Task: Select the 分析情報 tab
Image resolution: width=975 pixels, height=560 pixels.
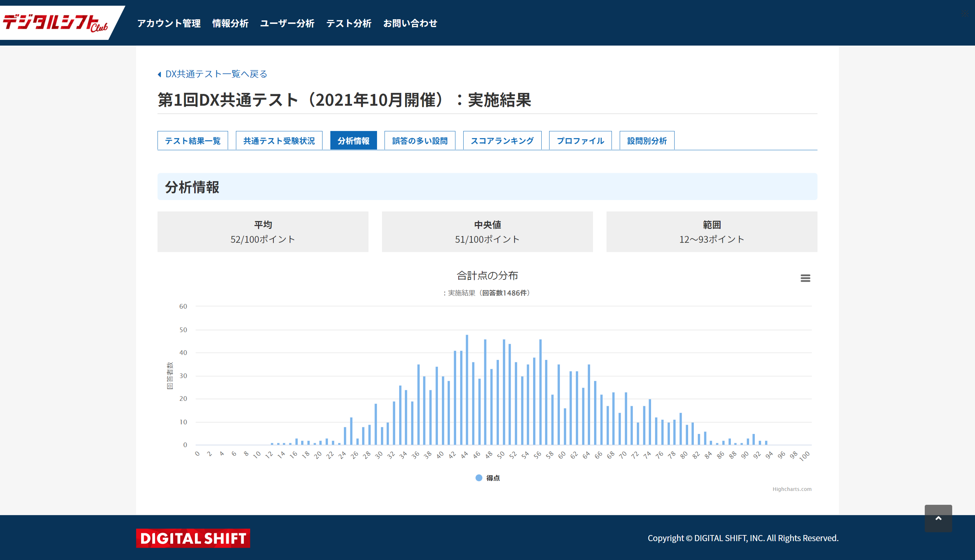Action: point(354,141)
